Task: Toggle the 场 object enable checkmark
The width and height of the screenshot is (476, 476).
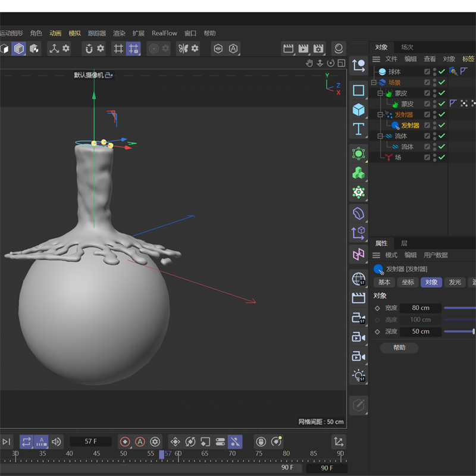Action: [441, 158]
